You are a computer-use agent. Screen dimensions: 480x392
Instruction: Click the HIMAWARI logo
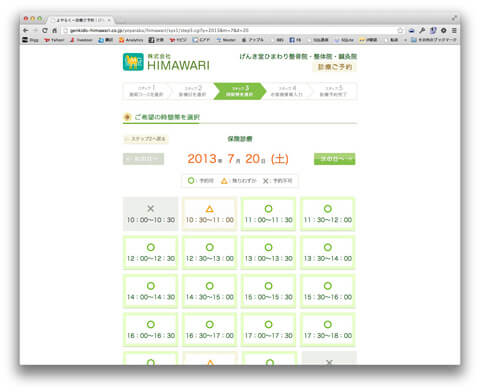coord(166,62)
